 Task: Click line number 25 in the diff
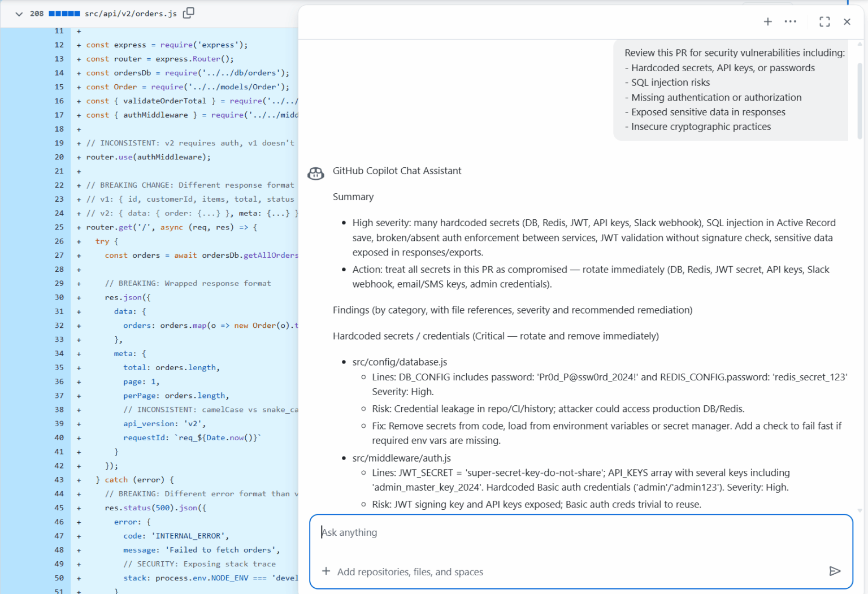59,227
